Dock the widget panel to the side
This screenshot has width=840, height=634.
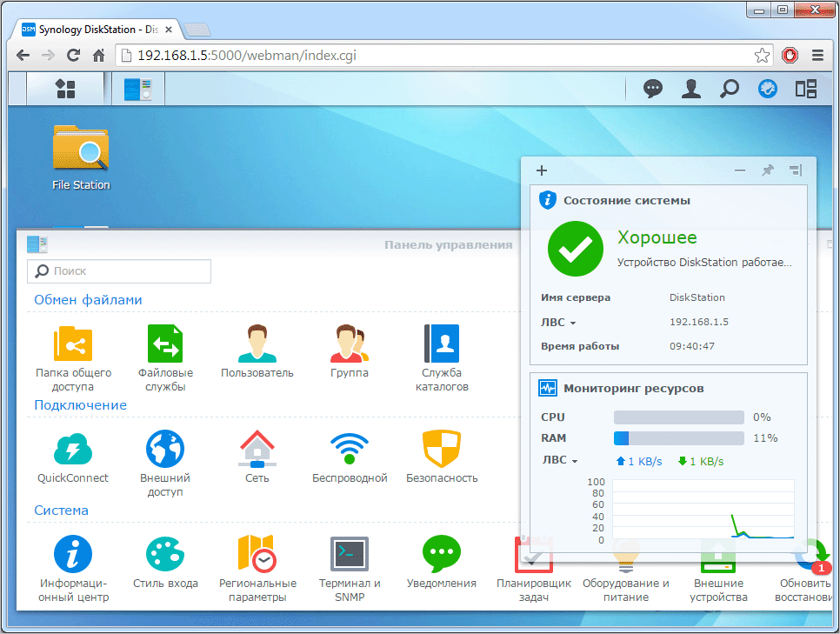click(x=796, y=170)
